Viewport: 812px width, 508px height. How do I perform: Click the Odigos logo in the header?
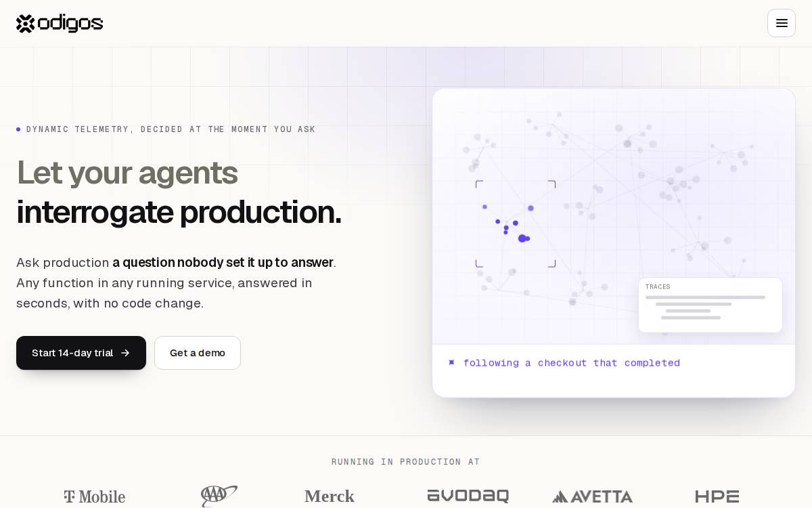(x=60, y=23)
